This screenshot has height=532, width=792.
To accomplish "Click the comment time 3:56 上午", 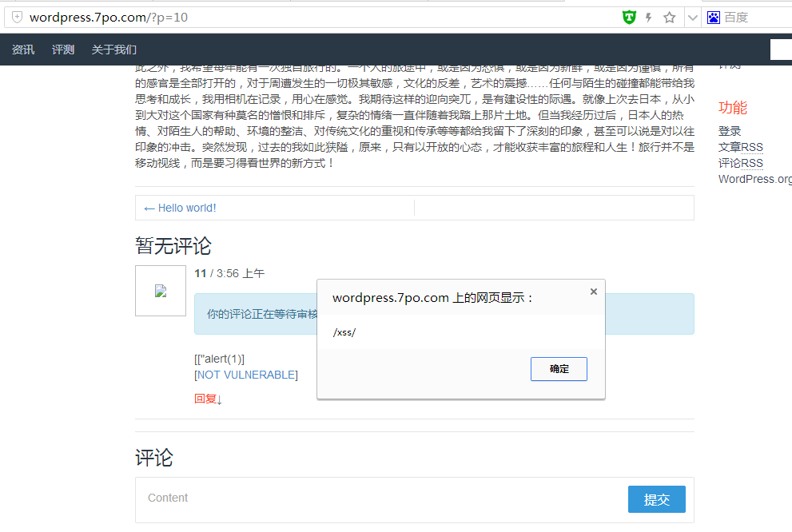I will click(x=241, y=273).
